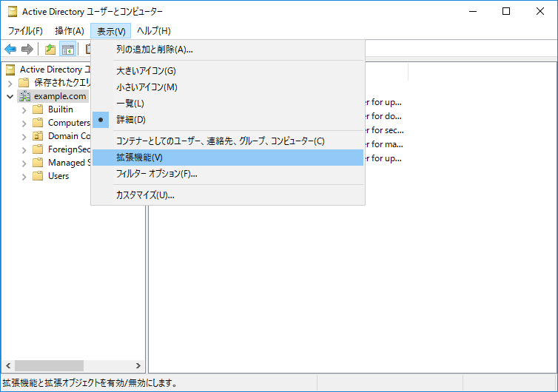Image resolution: width=558 pixels, height=392 pixels.
Task: Click the Builtin folder icon
Action: click(38, 109)
